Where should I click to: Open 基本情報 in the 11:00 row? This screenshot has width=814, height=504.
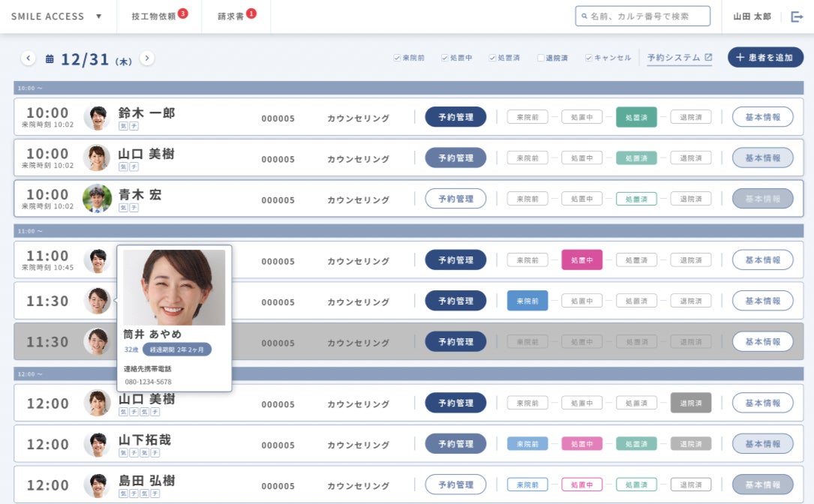tap(762, 260)
